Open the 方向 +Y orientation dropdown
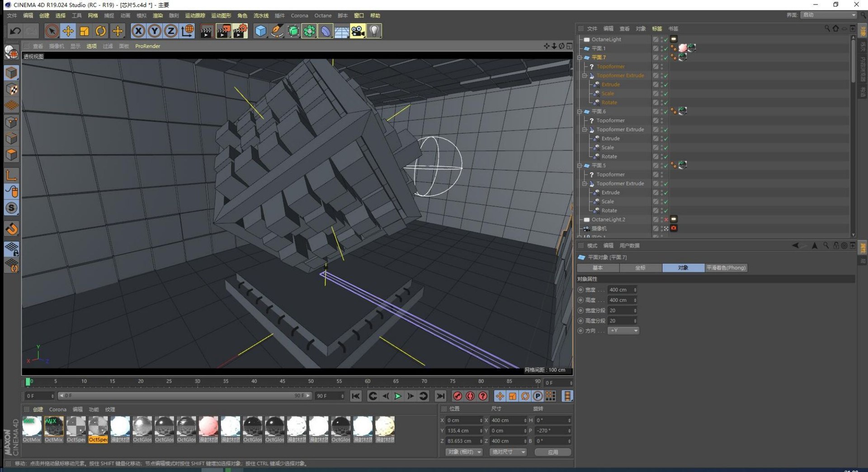Viewport: 868px width, 472px height. pos(623,330)
